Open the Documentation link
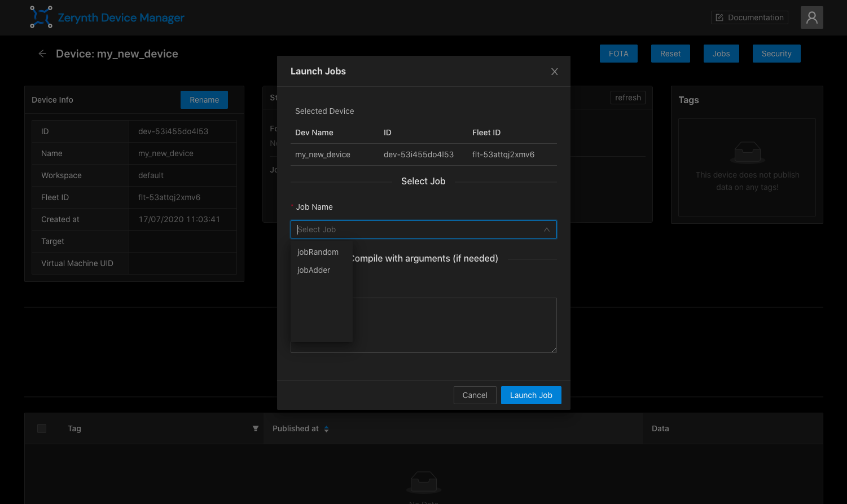Screen dimensions: 847x504 749,17
